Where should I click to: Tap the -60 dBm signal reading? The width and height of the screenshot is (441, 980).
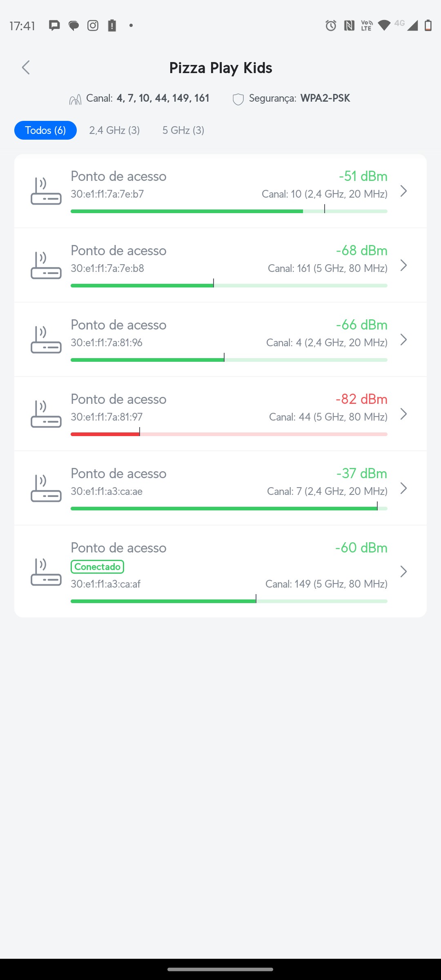(361, 548)
